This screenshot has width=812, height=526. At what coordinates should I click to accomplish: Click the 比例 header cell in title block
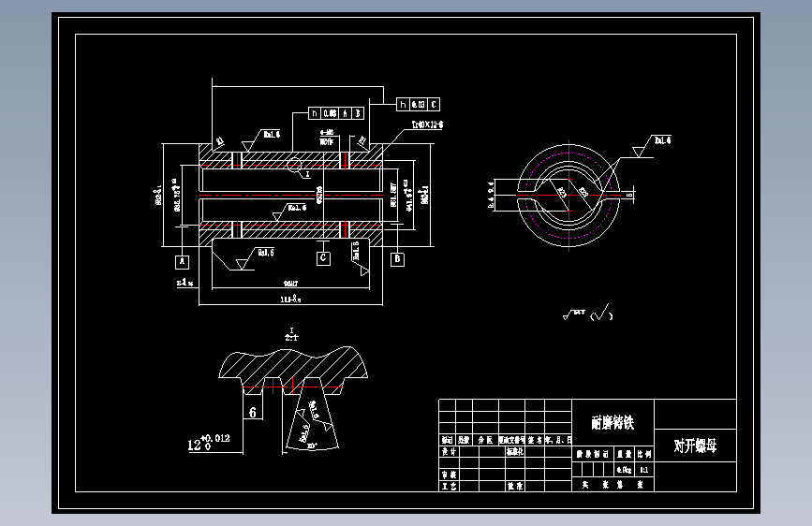click(643, 454)
